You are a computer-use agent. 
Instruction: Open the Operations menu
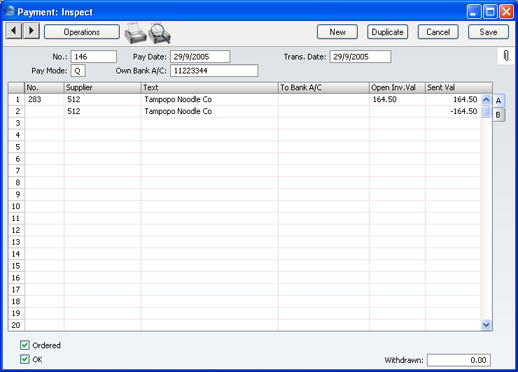82,32
